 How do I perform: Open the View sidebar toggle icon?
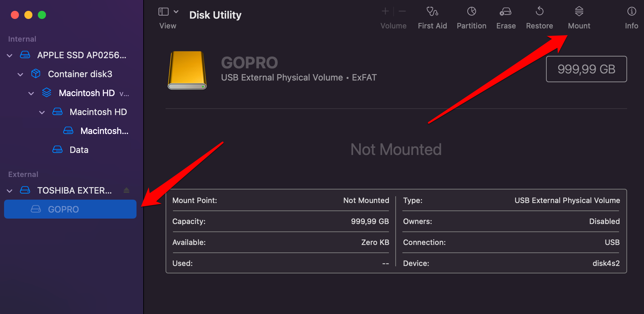click(164, 12)
